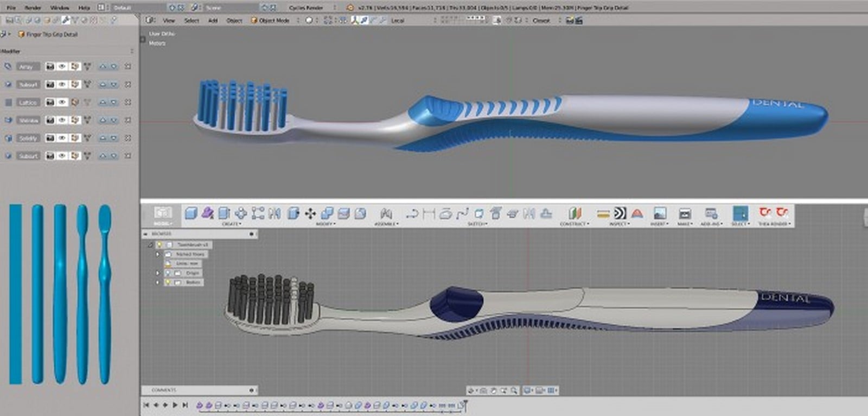The height and width of the screenshot is (416, 868).
Task: Click the Select tool icon
Action: [740, 213]
